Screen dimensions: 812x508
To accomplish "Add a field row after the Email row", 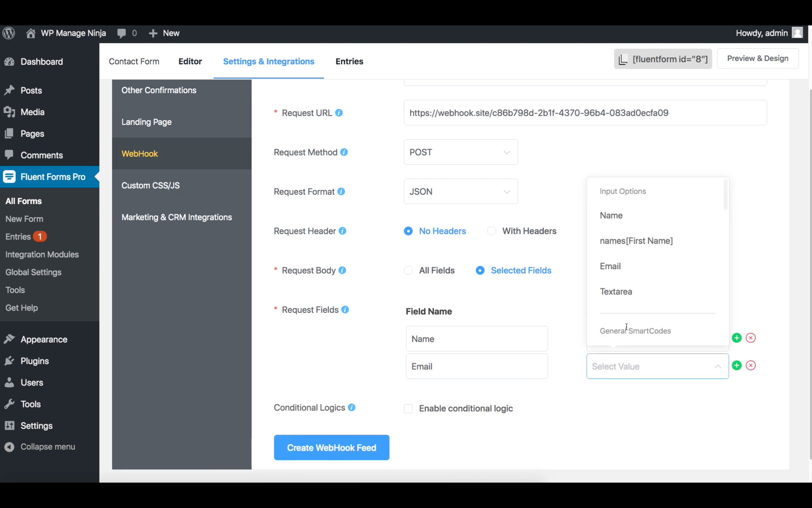I will pos(736,365).
